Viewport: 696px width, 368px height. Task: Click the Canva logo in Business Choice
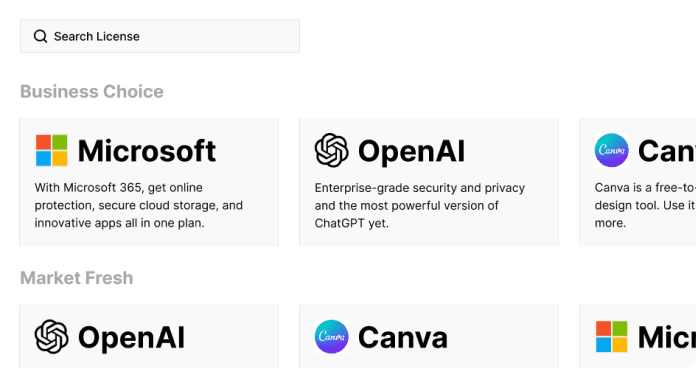[612, 150]
